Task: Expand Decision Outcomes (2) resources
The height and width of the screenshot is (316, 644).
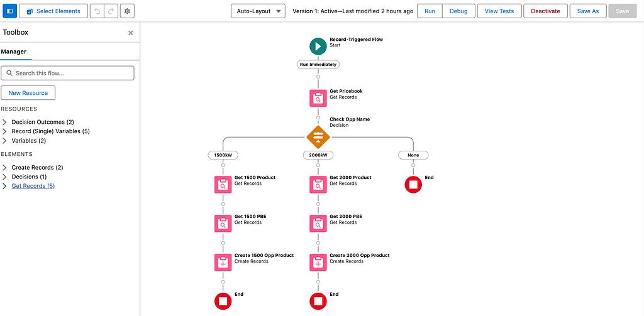Action: click(x=5, y=122)
